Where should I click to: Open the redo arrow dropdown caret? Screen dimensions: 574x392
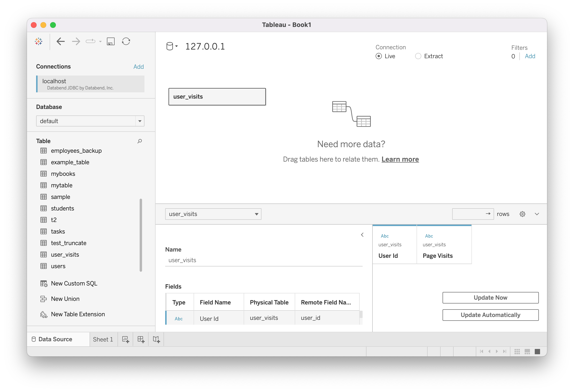coord(100,41)
